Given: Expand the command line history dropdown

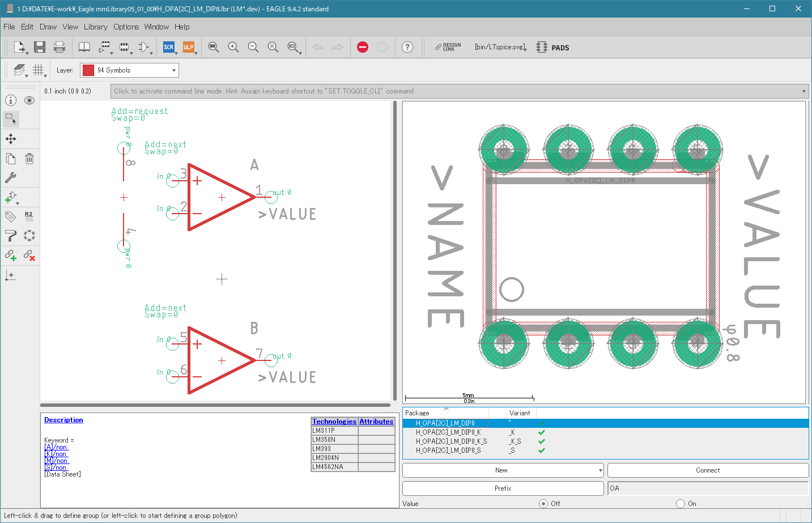Looking at the screenshot, I should tap(804, 91).
